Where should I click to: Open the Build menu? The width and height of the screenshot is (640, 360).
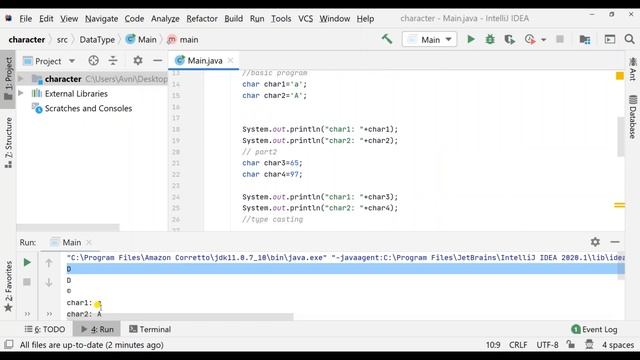233,18
